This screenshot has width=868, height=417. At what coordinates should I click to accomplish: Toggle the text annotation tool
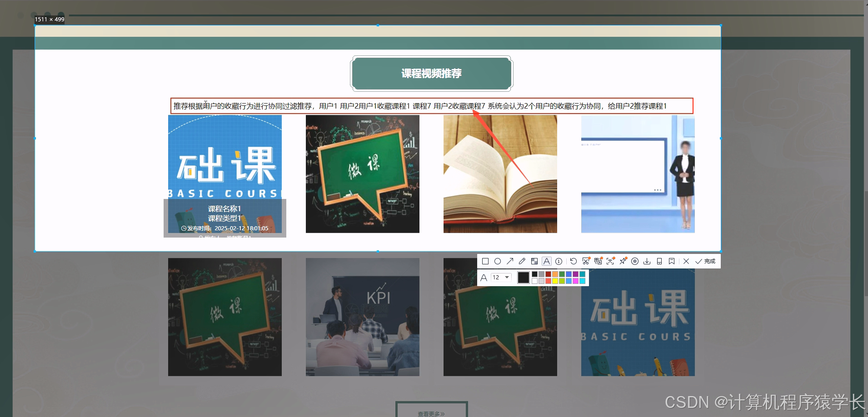[547, 261]
